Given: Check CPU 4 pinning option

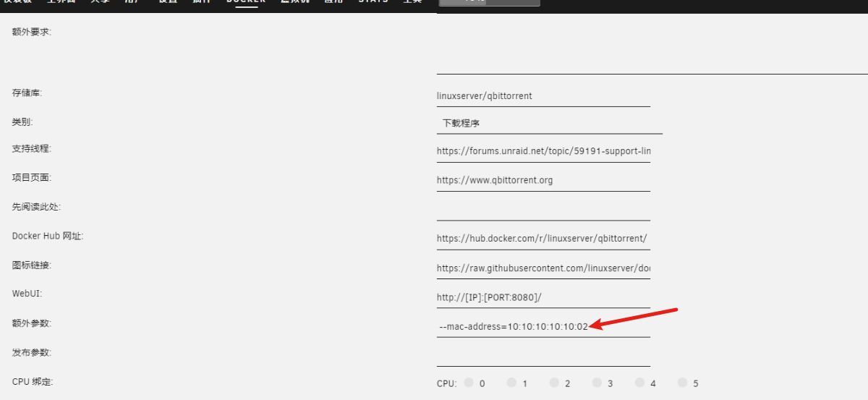Looking at the screenshot, I should (639, 383).
